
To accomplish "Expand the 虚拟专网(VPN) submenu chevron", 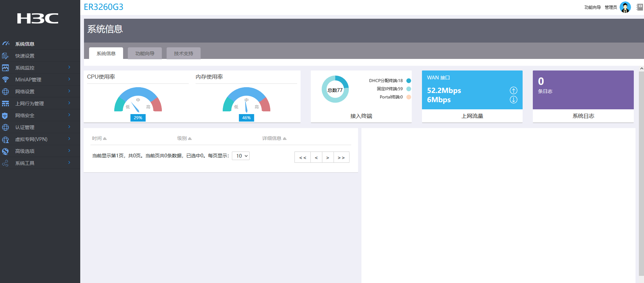I will [x=69, y=139].
